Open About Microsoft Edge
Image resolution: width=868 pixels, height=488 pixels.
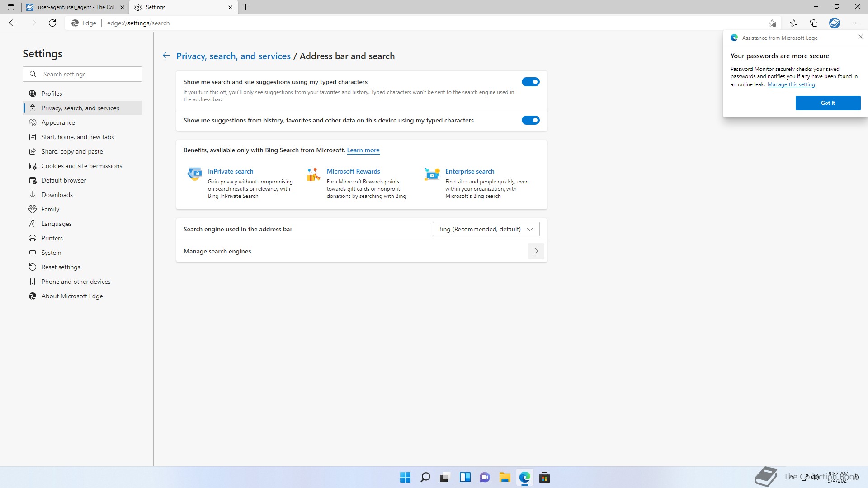(82, 296)
